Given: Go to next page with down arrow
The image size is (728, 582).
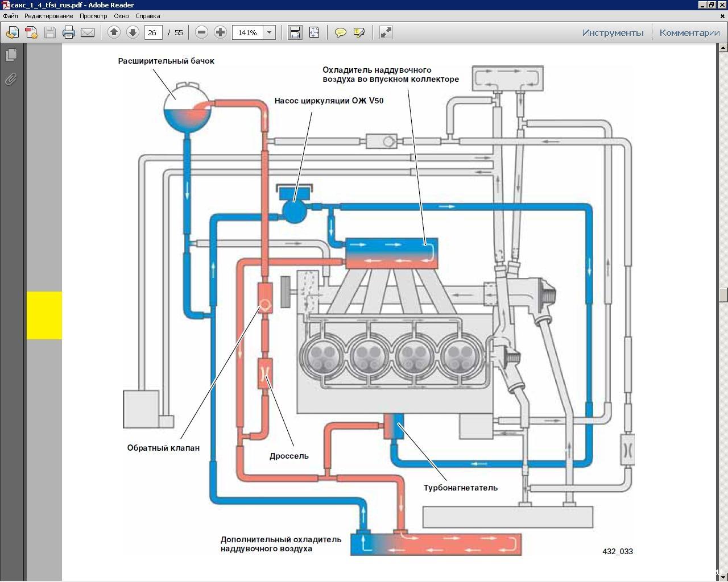Looking at the screenshot, I should 133,32.
